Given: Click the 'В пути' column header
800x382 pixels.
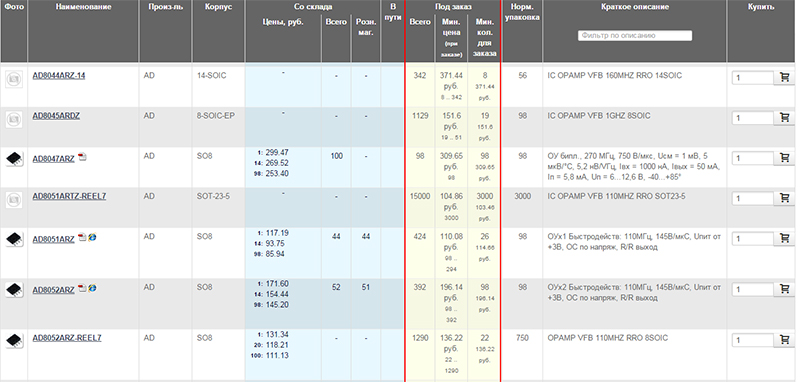Looking at the screenshot, I should coord(392,12).
